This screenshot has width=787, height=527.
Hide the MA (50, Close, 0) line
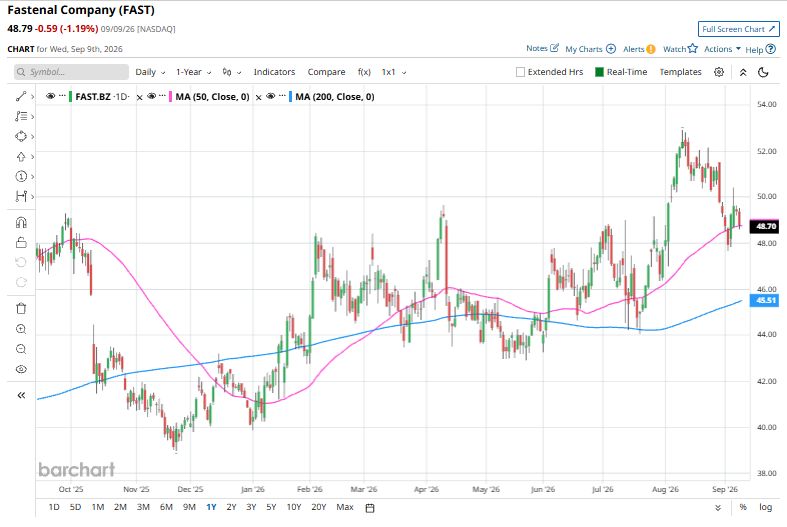(152, 96)
